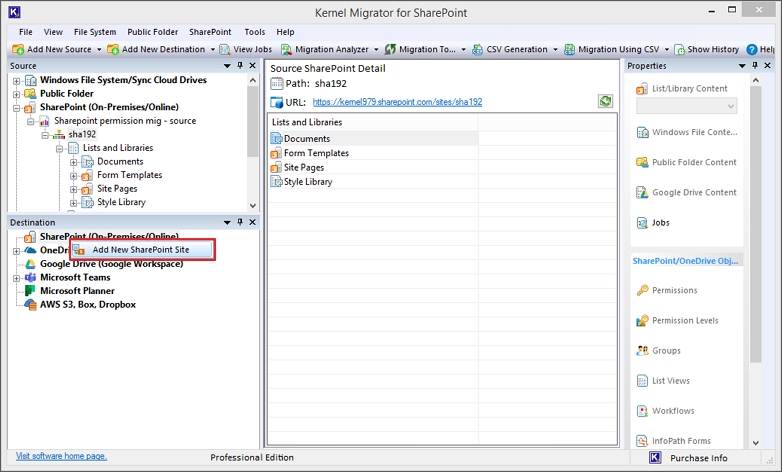Click the Purchase Info button

click(x=698, y=458)
